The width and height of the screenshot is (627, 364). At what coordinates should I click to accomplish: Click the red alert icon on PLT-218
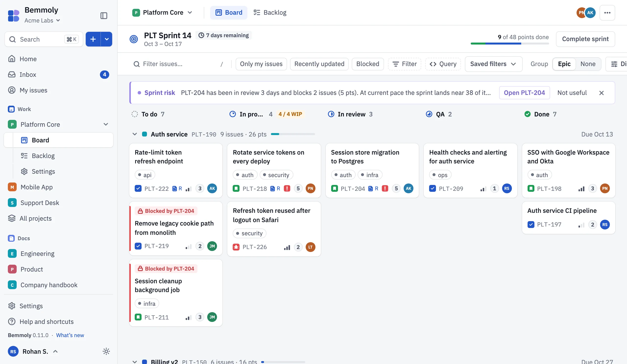287,188
